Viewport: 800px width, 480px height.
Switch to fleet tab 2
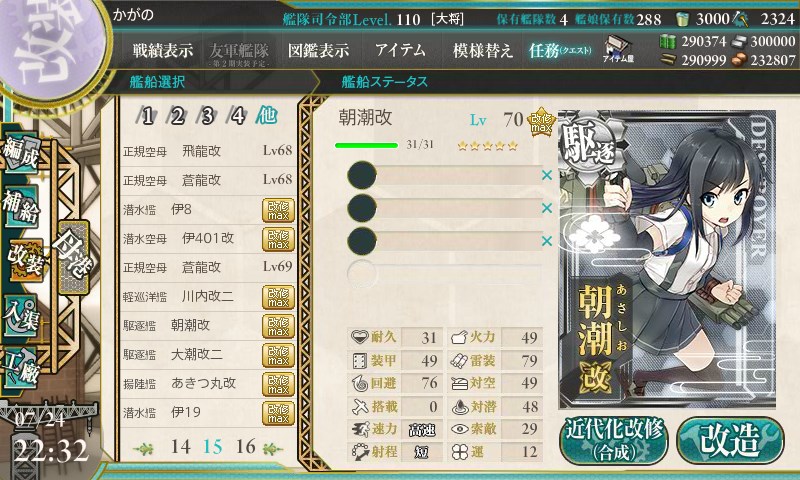point(177,116)
